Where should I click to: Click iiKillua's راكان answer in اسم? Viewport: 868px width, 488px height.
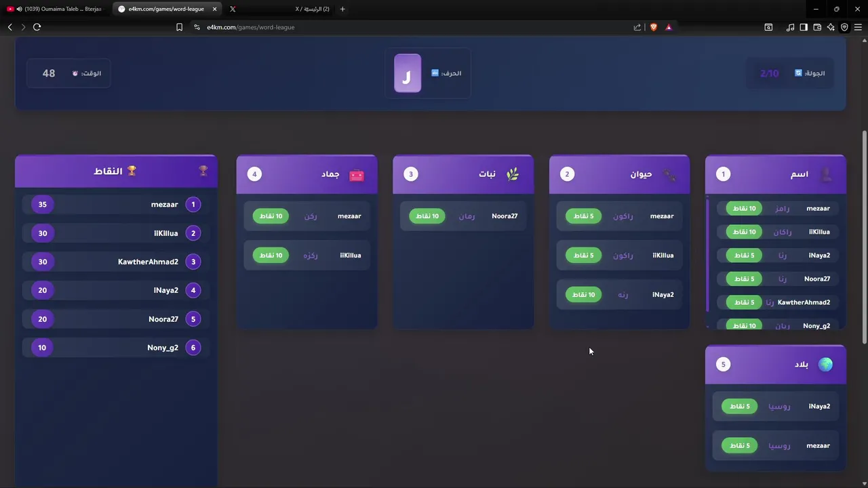point(783,232)
